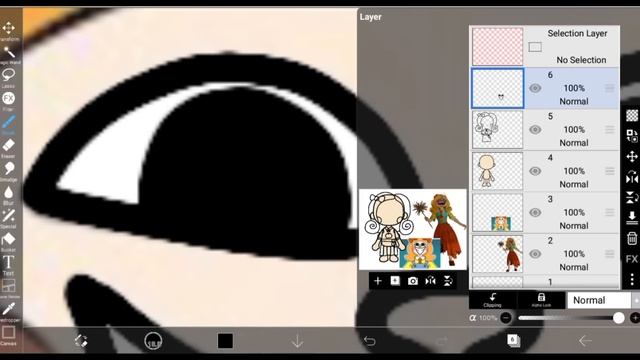Open the Normal blend mode dropdown

(x=599, y=300)
